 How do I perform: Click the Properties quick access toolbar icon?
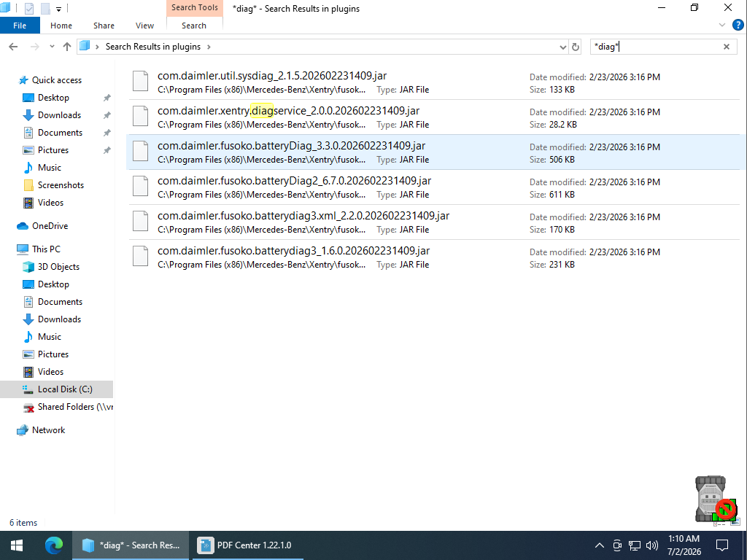[x=29, y=8]
